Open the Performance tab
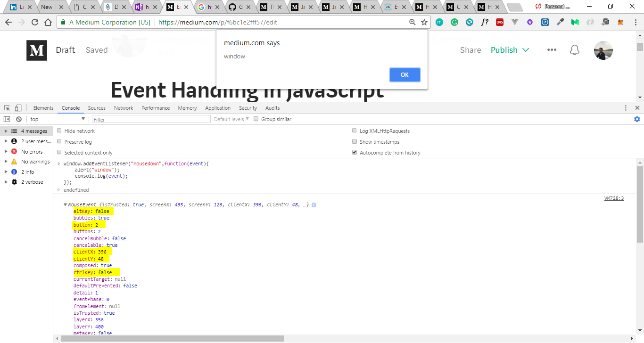Screen dimensions: 644x343 pyautogui.click(x=156, y=108)
